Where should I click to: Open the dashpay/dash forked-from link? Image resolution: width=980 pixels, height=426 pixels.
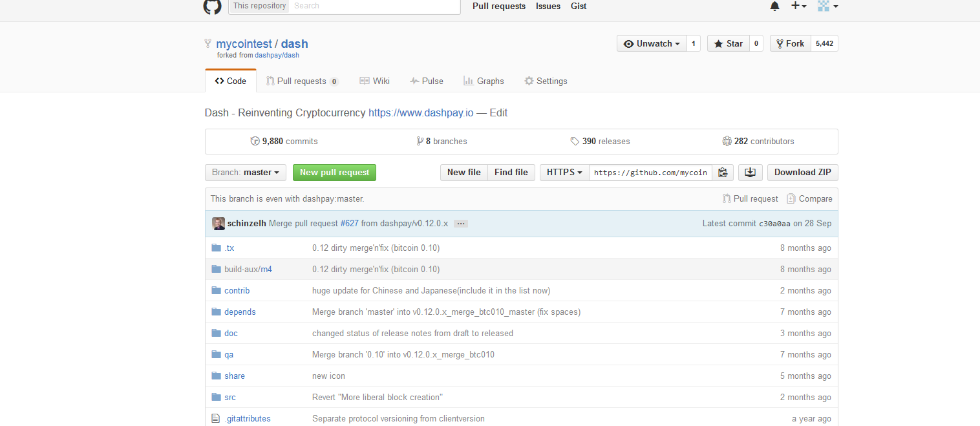tap(277, 56)
